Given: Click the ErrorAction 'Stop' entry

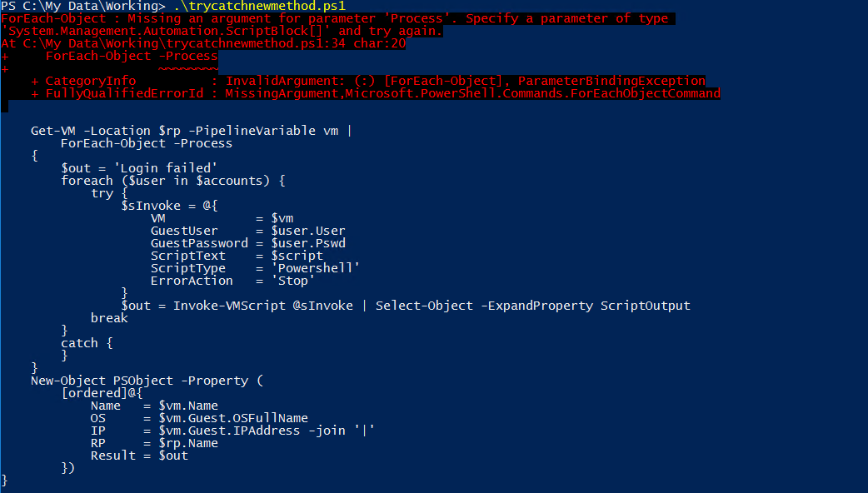Looking at the screenshot, I should coord(232,281).
